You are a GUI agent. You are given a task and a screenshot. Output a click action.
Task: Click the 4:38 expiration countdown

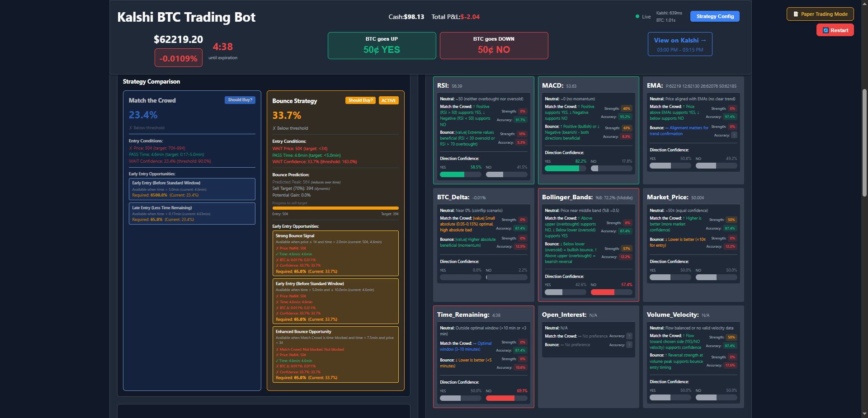tap(223, 47)
